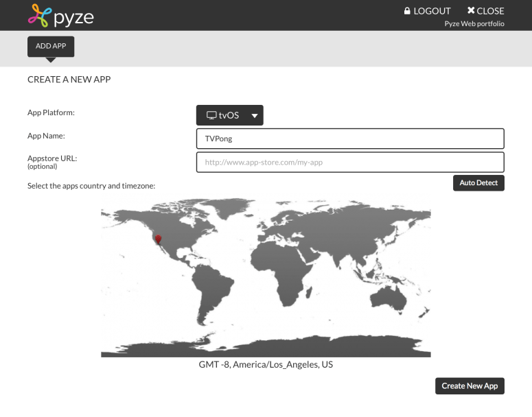Click the Pyze logo
The image size is (532, 417).
pyautogui.click(x=60, y=15)
